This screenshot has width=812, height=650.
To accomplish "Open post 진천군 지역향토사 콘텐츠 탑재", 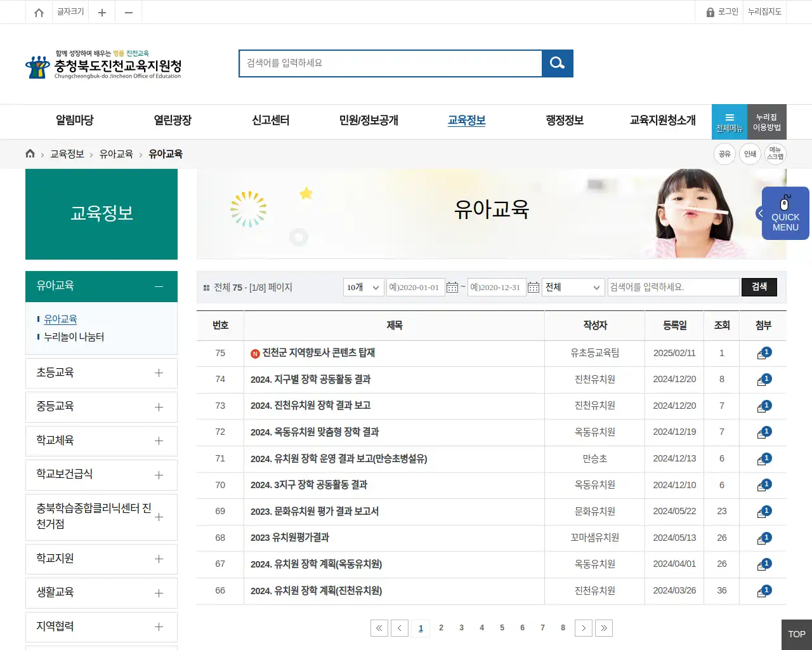I will tap(318, 353).
